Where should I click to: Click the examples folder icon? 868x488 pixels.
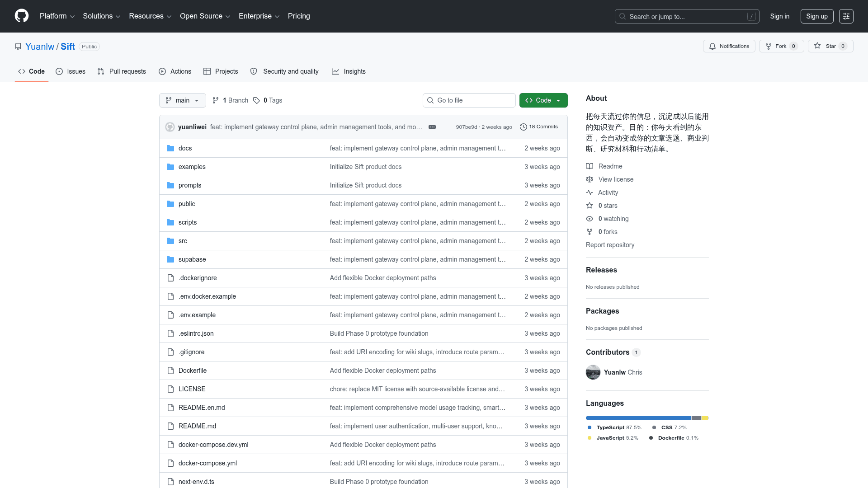click(170, 167)
